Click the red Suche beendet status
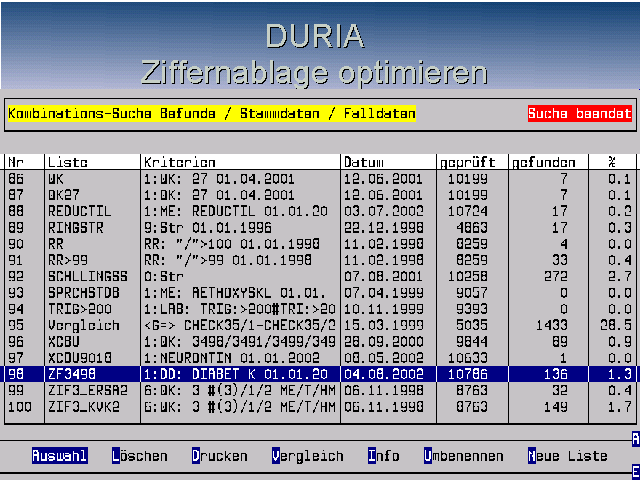This screenshot has width=640, height=480. pos(580,113)
